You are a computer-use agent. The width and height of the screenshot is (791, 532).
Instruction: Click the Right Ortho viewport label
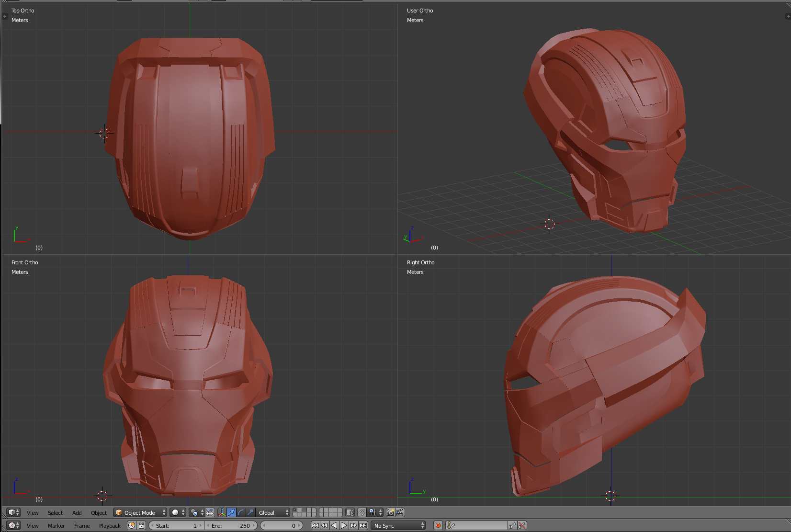(x=421, y=262)
